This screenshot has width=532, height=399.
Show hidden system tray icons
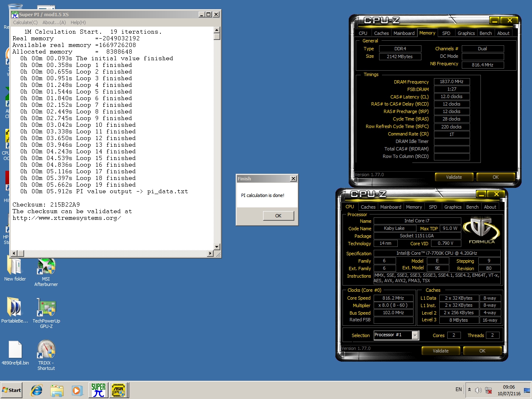[x=469, y=390]
